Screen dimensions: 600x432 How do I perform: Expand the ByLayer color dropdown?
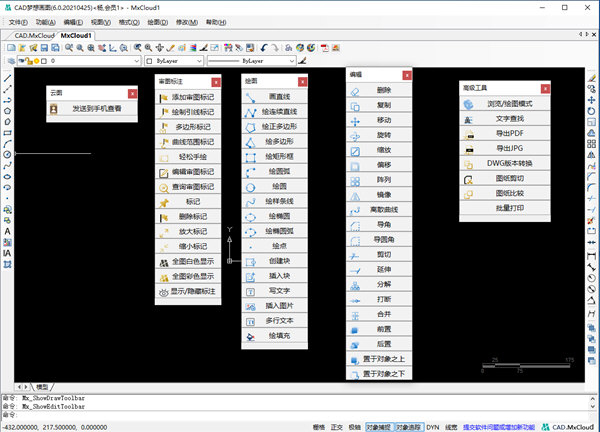(x=203, y=61)
